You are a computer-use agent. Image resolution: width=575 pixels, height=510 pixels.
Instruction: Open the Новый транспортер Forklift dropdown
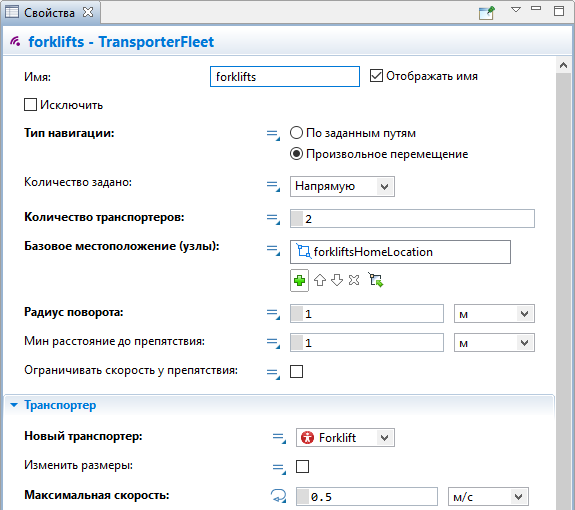pyautogui.click(x=345, y=437)
